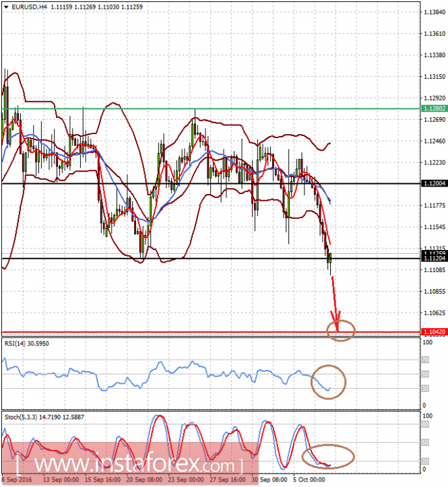This screenshot has width=448, height=487.
Task: Select the brown ellipse on Stochastic panel
Action: pyautogui.click(x=328, y=457)
